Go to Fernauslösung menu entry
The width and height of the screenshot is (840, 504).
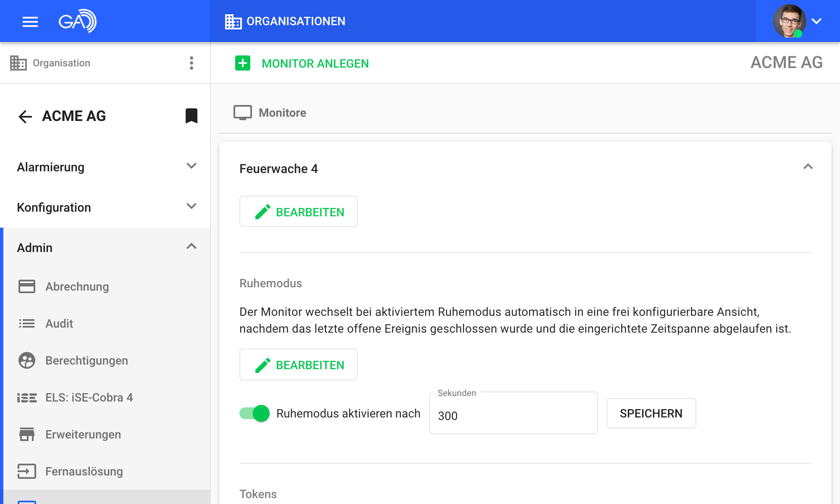[x=84, y=471]
